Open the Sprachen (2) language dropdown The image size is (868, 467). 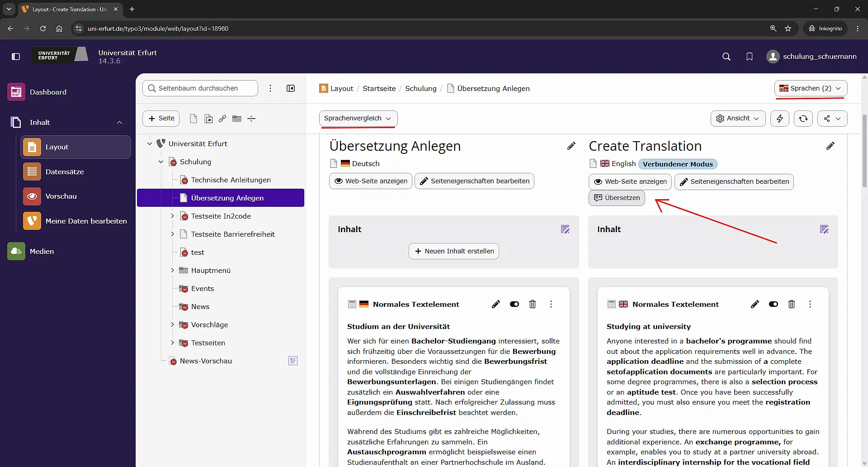(x=811, y=88)
